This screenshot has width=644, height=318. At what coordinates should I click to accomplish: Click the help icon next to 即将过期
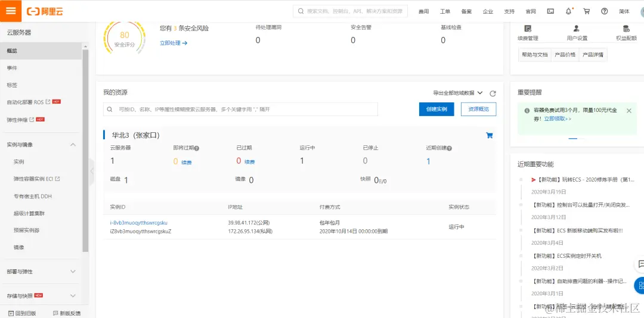click(197, 148)
